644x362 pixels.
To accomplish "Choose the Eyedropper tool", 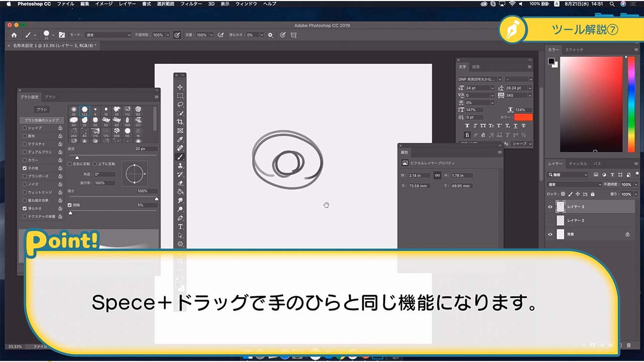I will point(180,139).
